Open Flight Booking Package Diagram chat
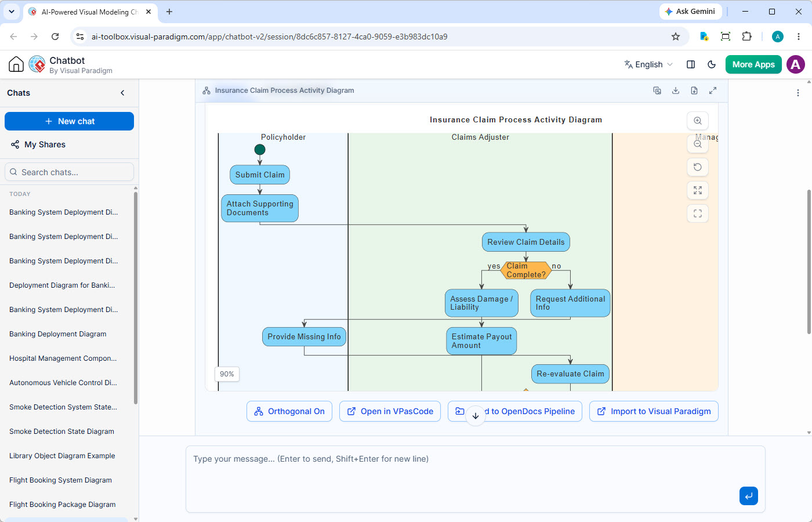This screenshot has width=812, height=522. click(62, 505)
